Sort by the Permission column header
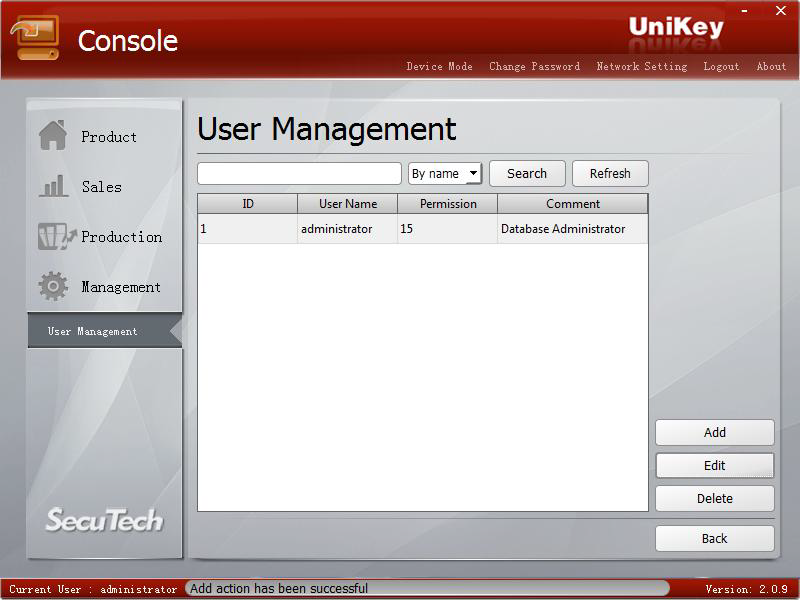800x600 pixels. [447, 204]
